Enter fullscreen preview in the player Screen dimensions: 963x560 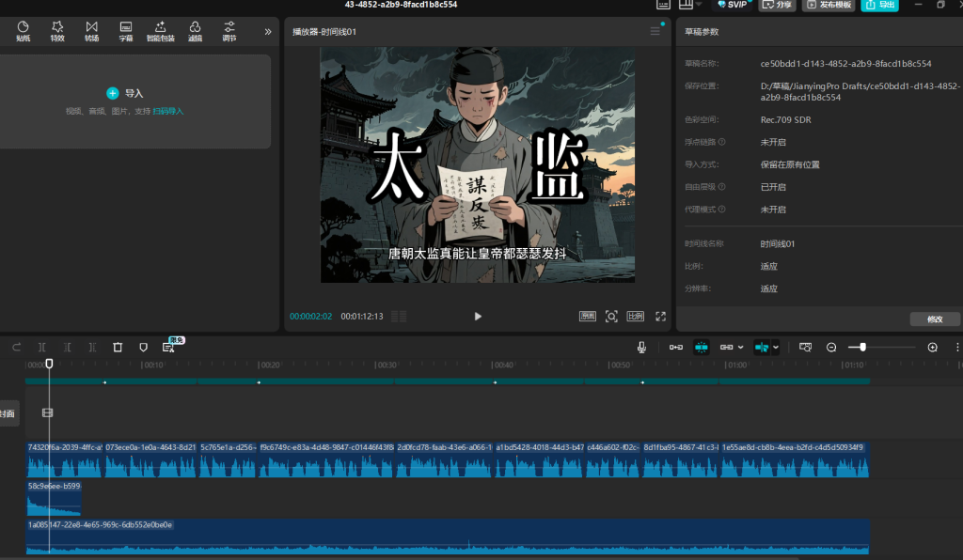coord(660,317)
